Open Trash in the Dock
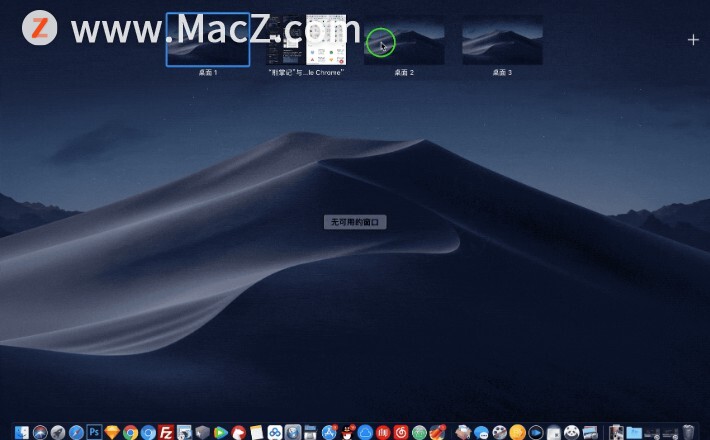This screenshot has height=440, width=710. point(688,432)
